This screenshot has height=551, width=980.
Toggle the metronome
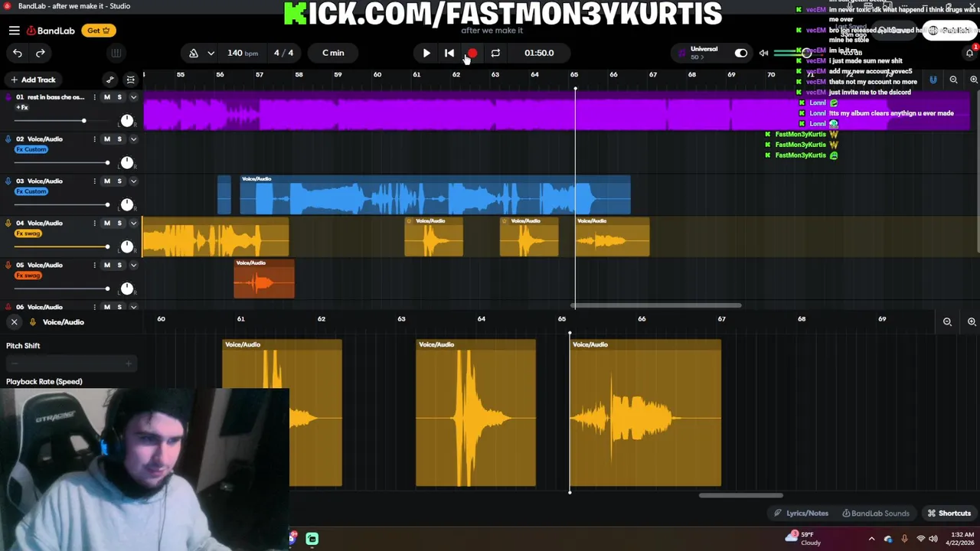(x=194, y=53)
